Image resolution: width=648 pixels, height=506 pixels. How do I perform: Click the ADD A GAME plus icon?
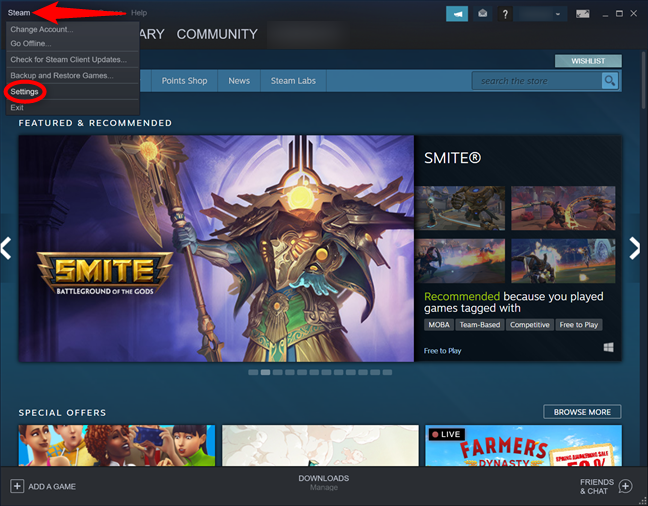17,486
